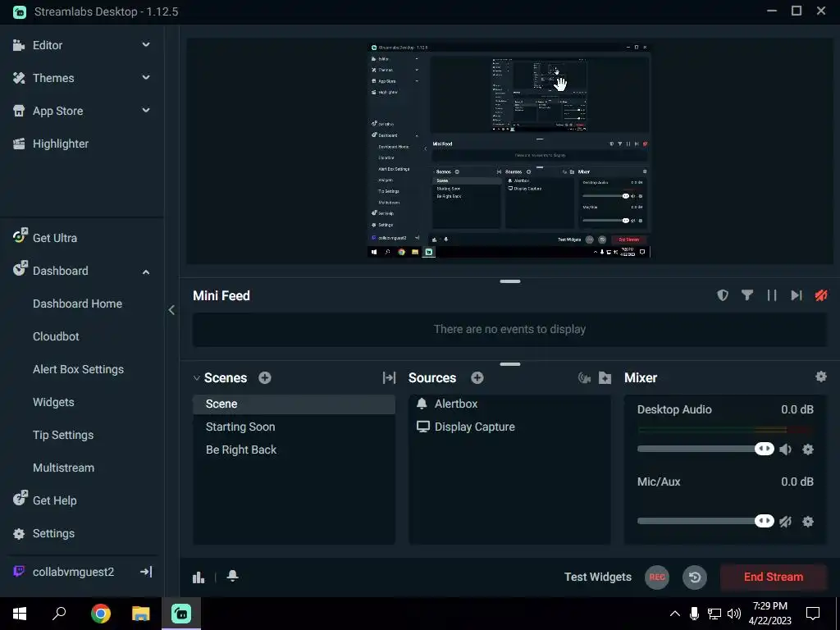Open the Editor section in the sidebar
840x630 pixels.
[x=47, y=45]
